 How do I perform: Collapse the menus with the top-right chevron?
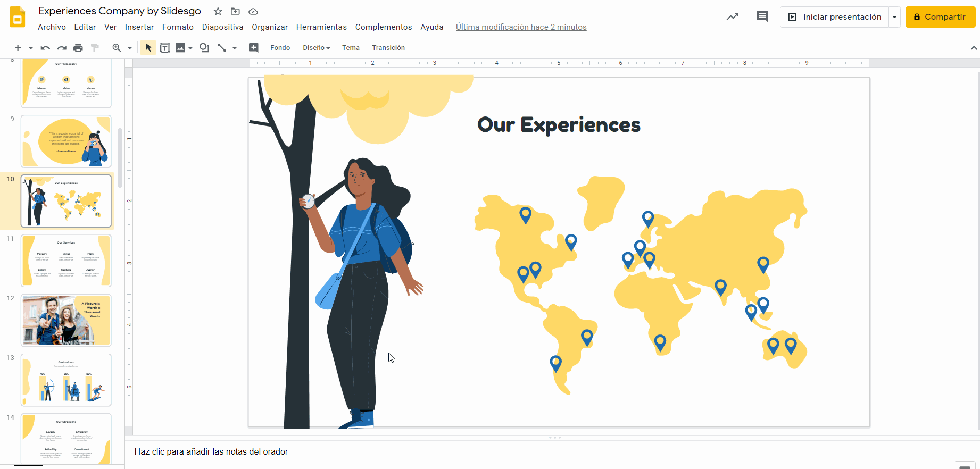click(x=974, y=48)
